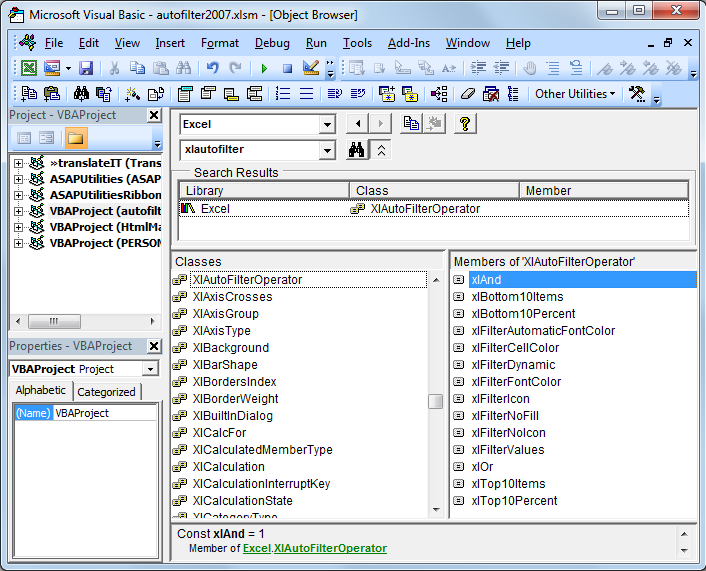The width and height of the screenshot is (706, 571).
Task: Click the View Microsoft Excel toolbar icon
Action: (x=29, y=68)
